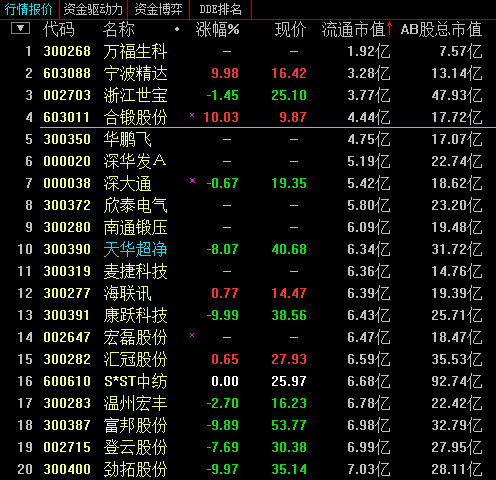Image resolution: width=496 pixels, height=480 pixels.
Task: Sort by AB股总市值 column header
Action: (441, 29)
